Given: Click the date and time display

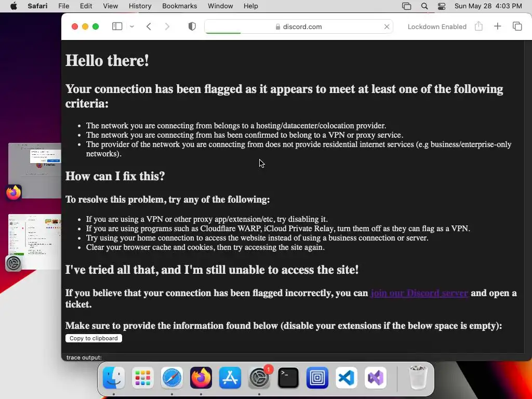Looking at the screenshot, I should pyautogui.click(x=488, y=6).
